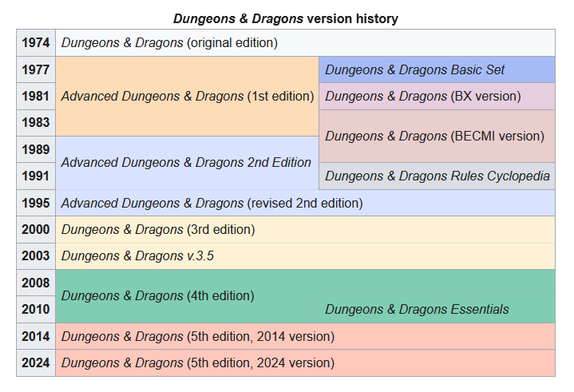574x392 pixels.
Task: Click 'Advanced Dungeons & Dragons (revised 2nd edition)'
Action: coord(305,203)
